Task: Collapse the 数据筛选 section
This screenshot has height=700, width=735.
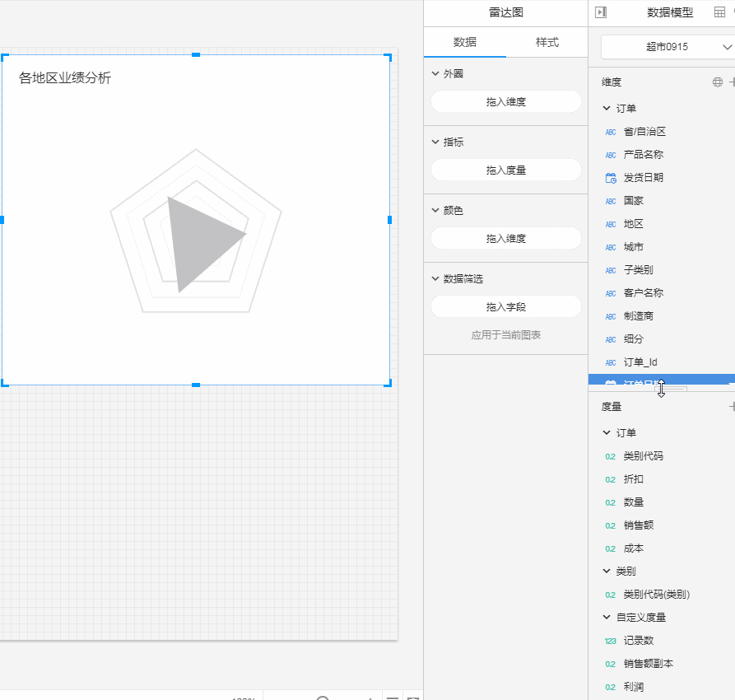Action: (x=435, y=279)
